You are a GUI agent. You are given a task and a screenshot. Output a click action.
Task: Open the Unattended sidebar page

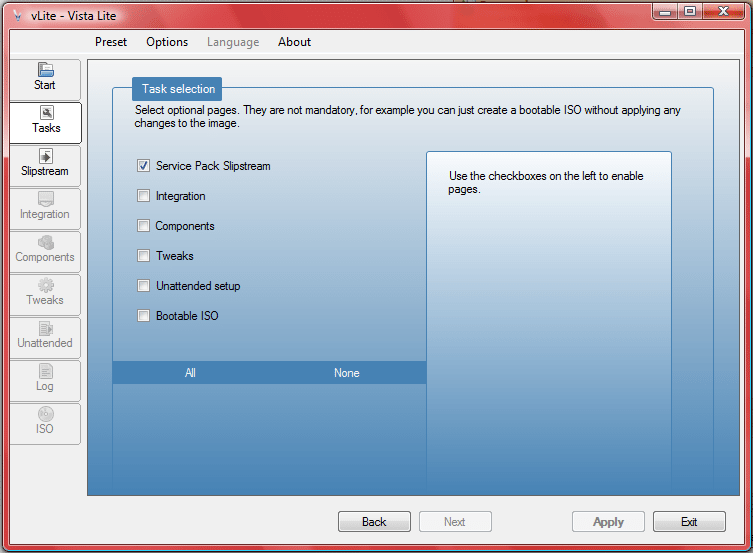point(45,337)
